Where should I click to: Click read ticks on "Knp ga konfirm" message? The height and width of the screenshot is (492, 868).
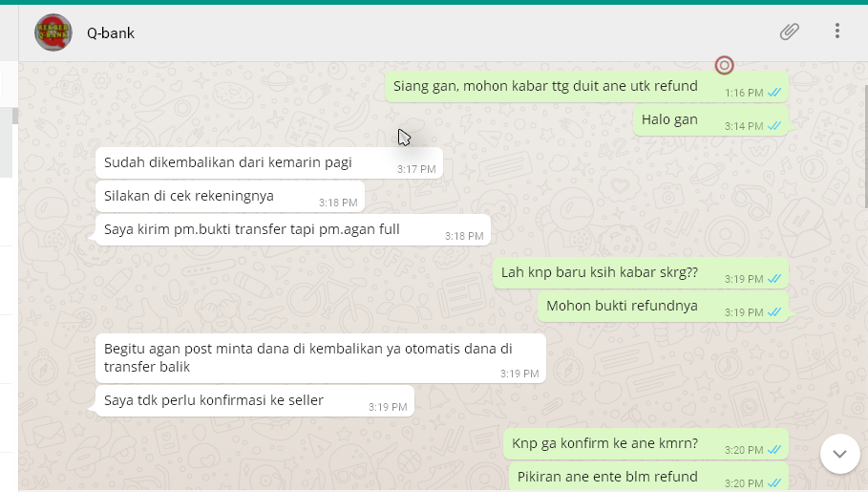tap(774, 450)
